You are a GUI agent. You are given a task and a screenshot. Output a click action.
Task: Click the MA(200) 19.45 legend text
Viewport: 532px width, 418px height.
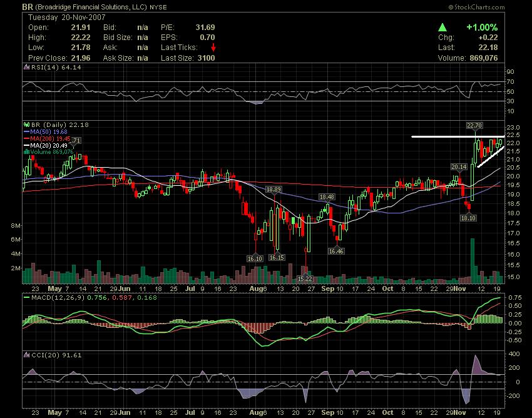(x=50, y=139)
